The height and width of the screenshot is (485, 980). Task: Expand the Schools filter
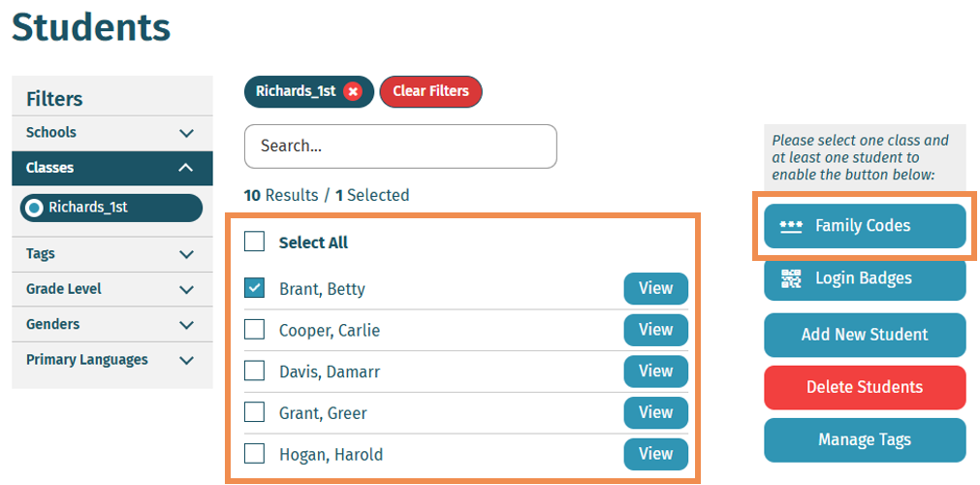[x=187, y=133]
